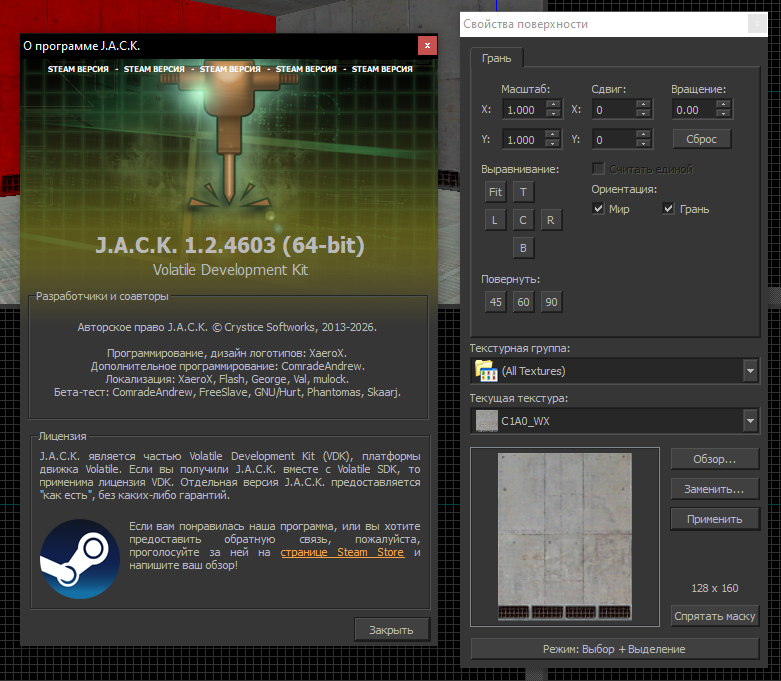Image resolution: width=781 pixels, height=681 pixels.
Task: Click the '128 x 160' texture size text
Action: tap(714, 588)
